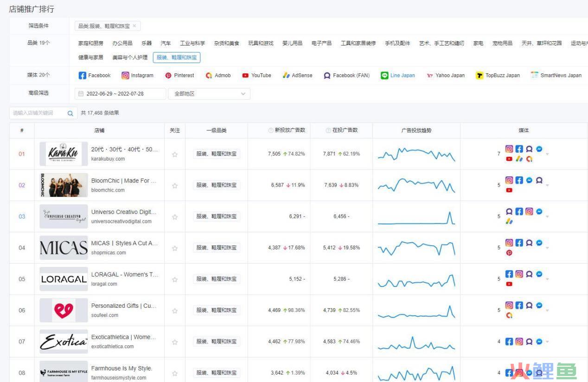Screen dimensions: 588x382
Task: Toggle favorite star for MICAS store
Action: click(175, 248)
